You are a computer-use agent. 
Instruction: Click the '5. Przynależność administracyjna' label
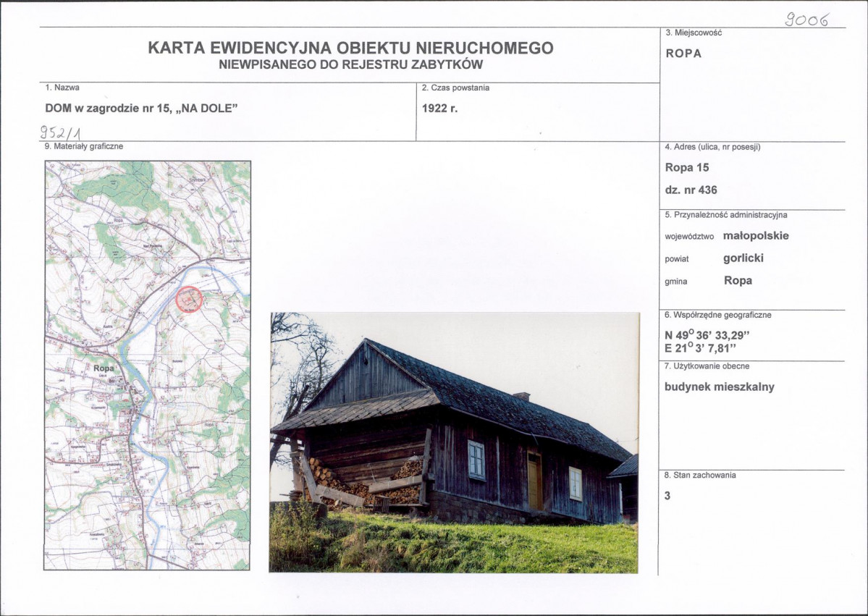click(725, 215)
